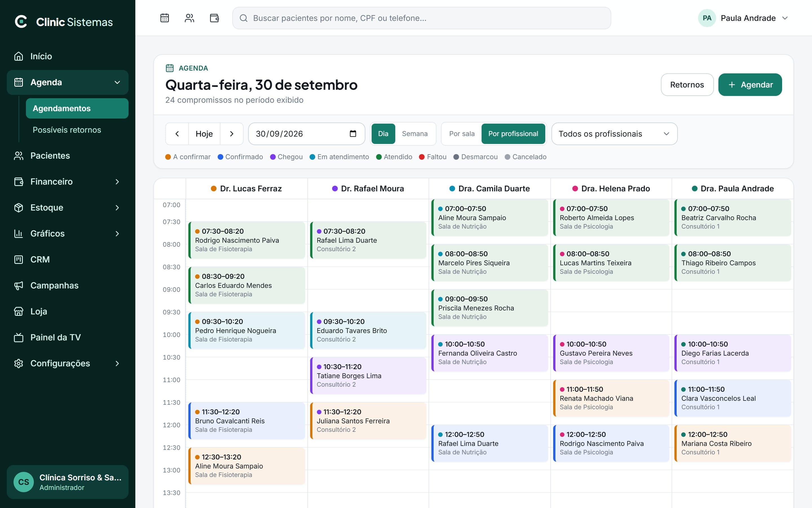Image resolution: width=812 pixels, height=508 pixels.
Task: Click the Painel da TV icon
Action: click(19, 337)
